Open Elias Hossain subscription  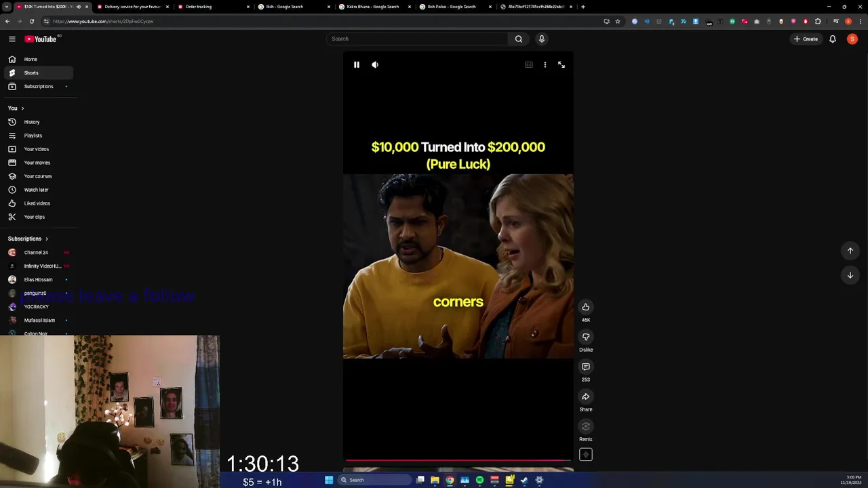coord(39,279)
